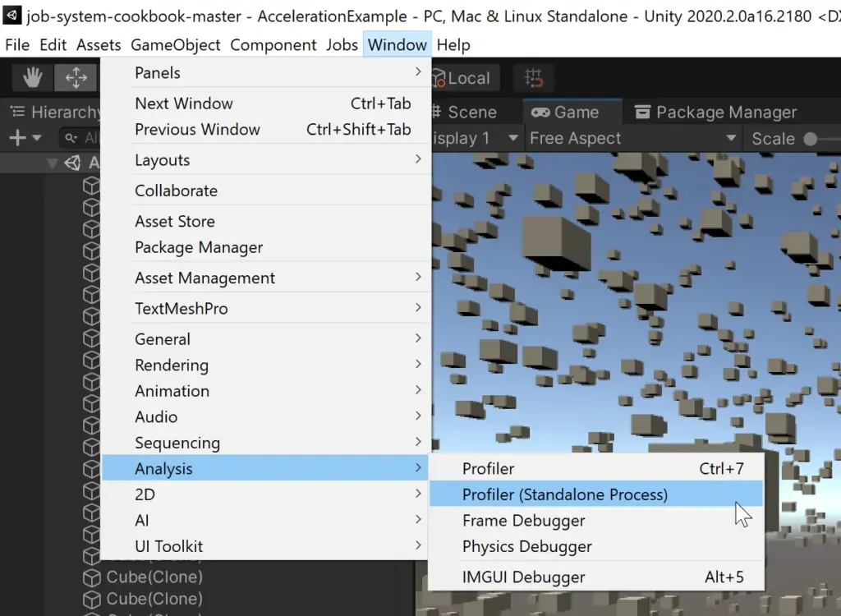
Task: Select the Hand tool in the toolbar
Action: 31,77
